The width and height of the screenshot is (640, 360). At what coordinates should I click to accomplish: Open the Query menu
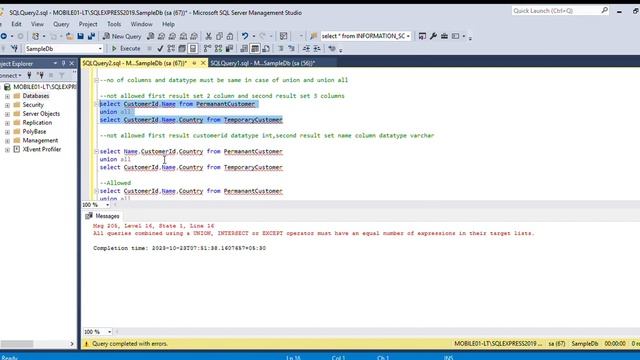(61, 24)
